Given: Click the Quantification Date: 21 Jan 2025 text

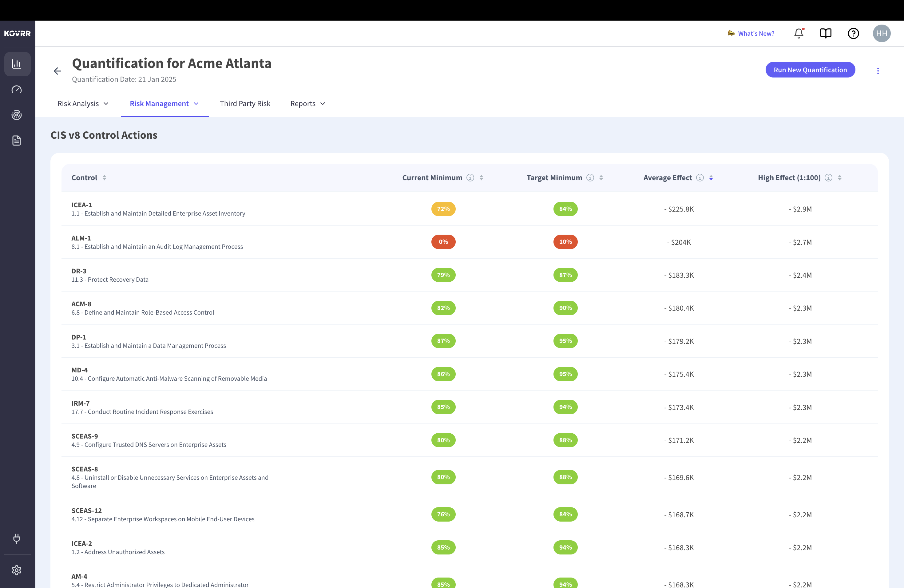Looking at the screenshot, I should (124, 79).
